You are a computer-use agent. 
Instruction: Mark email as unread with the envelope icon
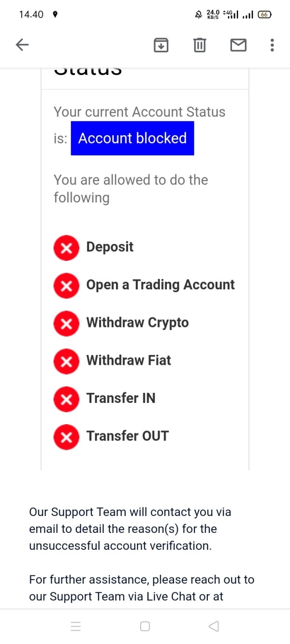click(x=238, y=45)
